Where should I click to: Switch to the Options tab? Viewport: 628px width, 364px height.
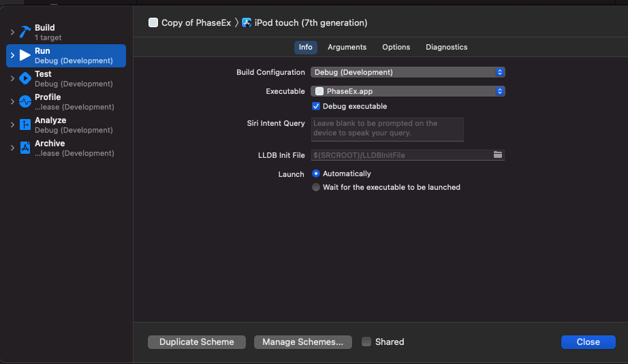[x=396, y=47]
